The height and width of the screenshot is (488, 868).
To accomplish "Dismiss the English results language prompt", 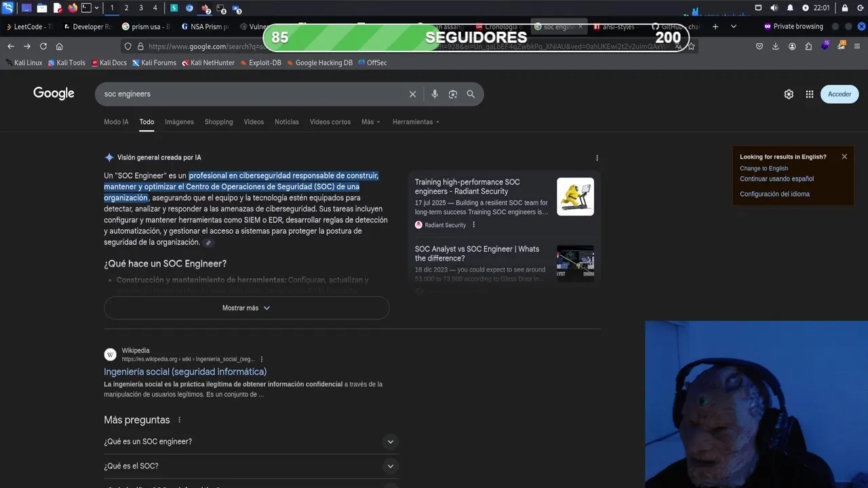I will 844,157.
